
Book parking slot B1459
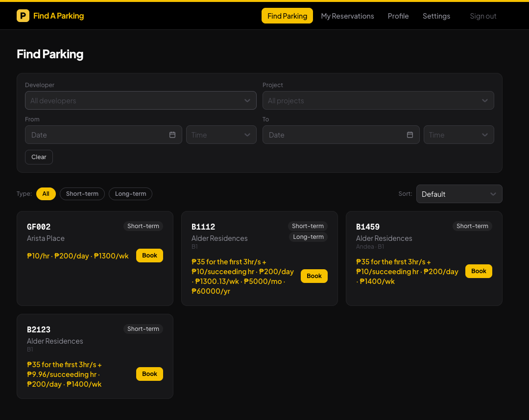[479, 271]
